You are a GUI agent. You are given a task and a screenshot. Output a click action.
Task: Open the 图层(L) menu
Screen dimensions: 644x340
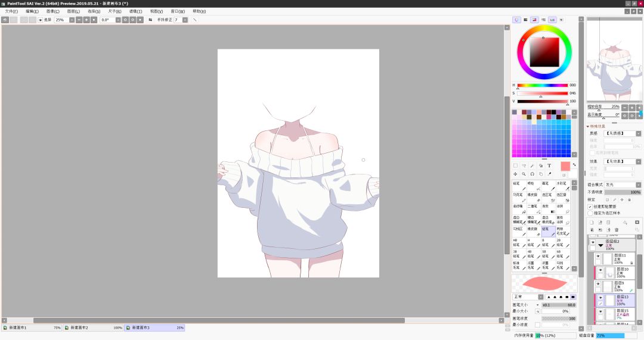[x=73, y=11]
